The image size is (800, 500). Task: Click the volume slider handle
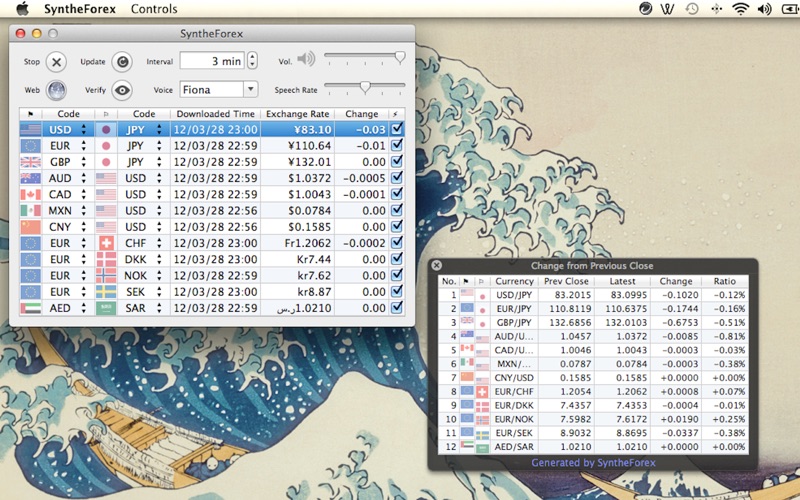point(400,57)
